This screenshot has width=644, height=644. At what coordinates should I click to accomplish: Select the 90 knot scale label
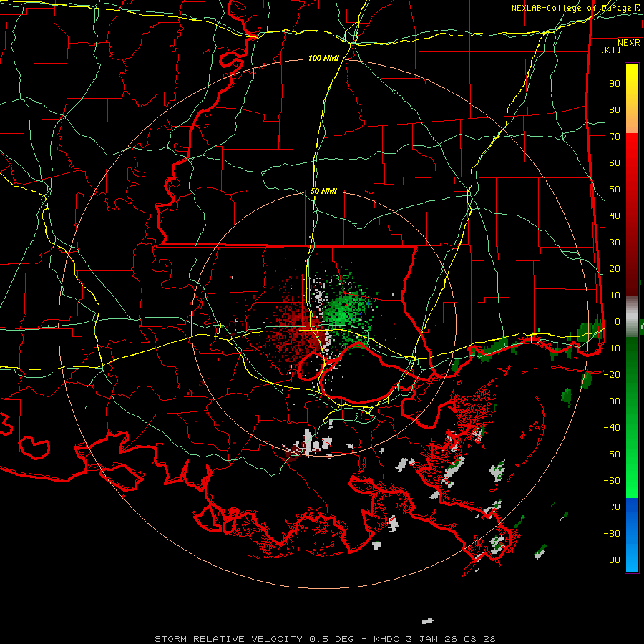pos(615,84)
